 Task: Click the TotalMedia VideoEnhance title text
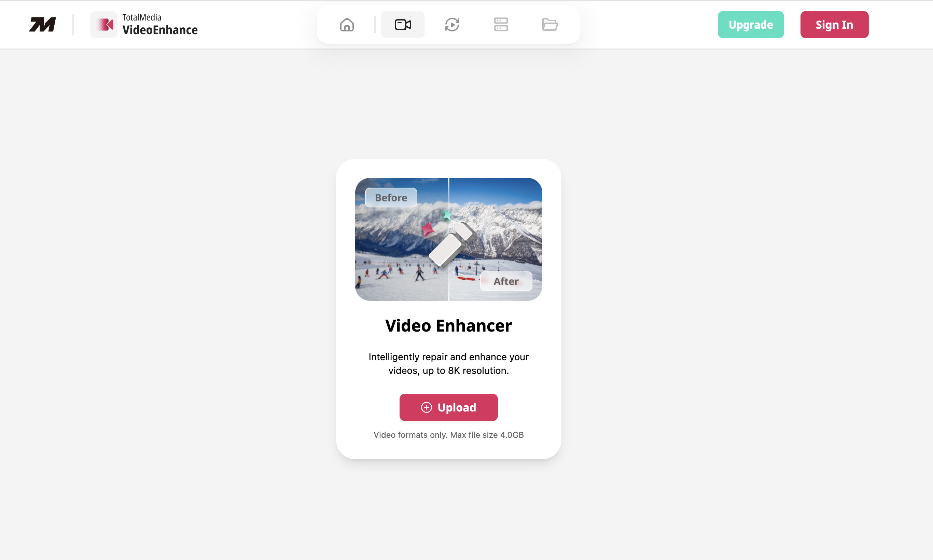(x=160, y=25)
